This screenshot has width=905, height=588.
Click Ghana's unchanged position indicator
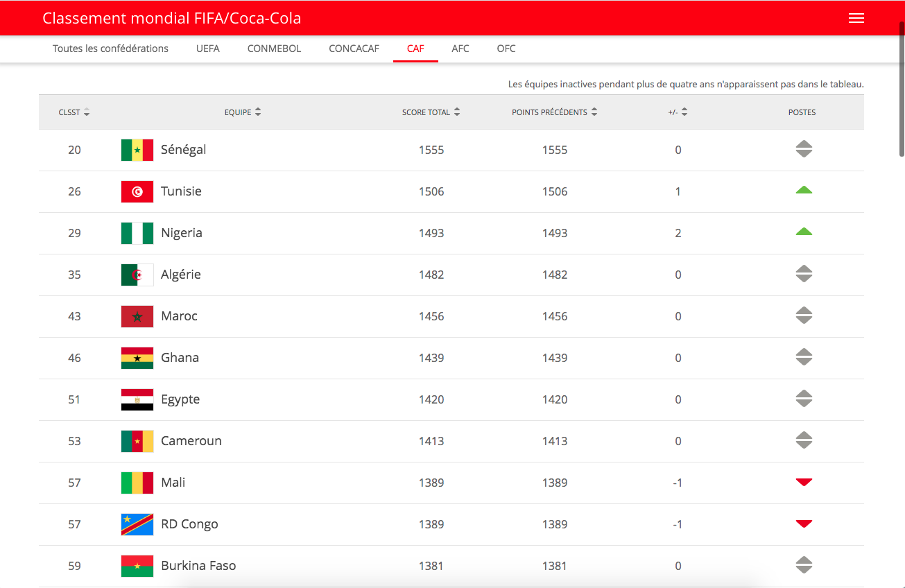pos(804,357)
